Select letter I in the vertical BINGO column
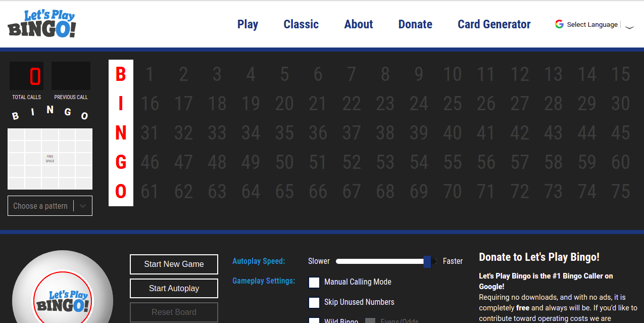 (120, 103)
